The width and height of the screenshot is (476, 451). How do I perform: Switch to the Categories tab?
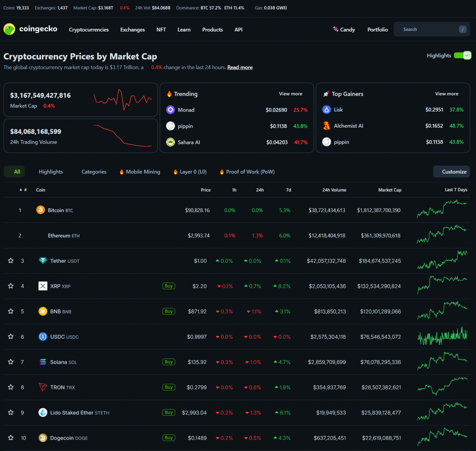(x=94, y=172)
